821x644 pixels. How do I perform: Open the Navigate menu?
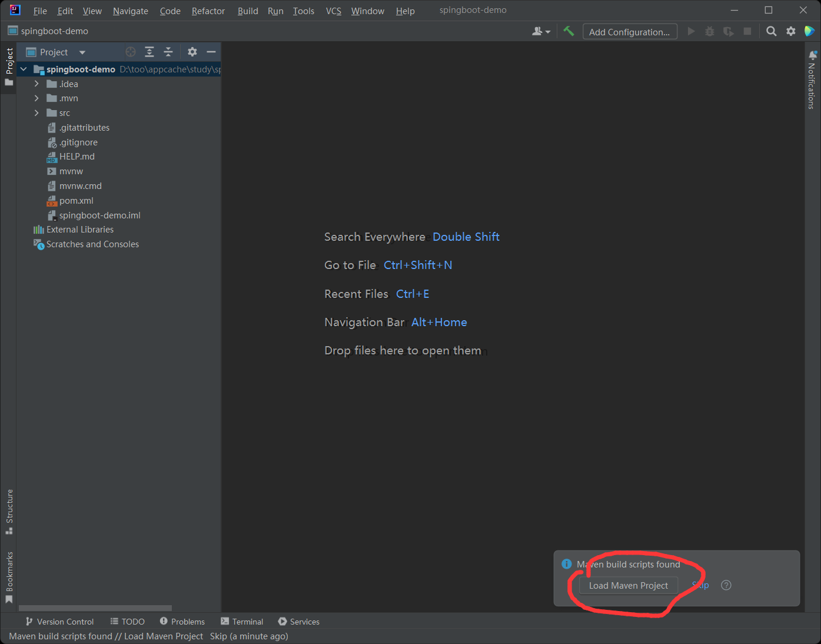131,11
